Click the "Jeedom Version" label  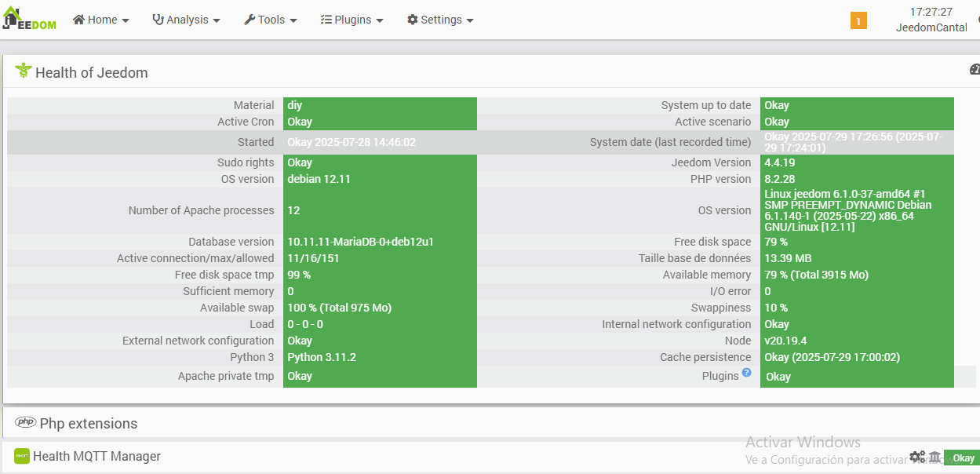[712, 162]
